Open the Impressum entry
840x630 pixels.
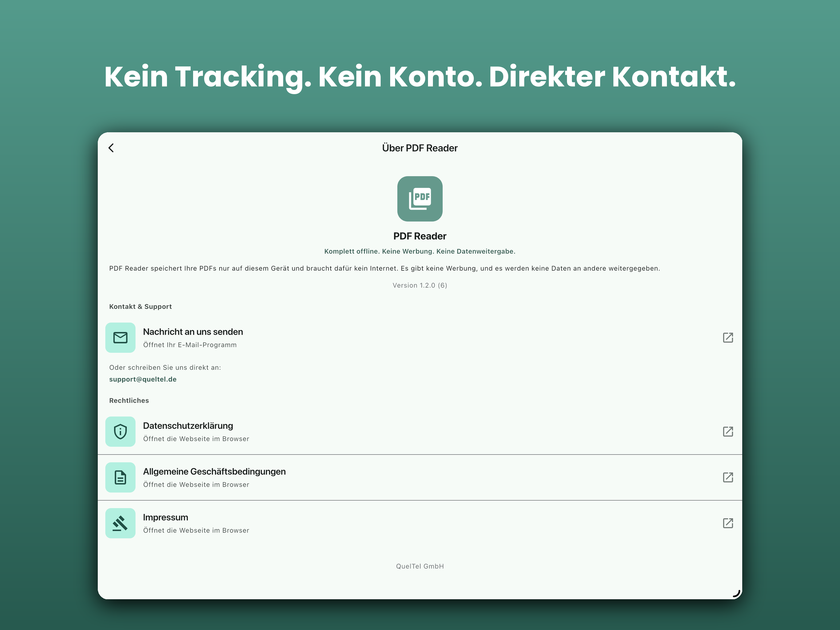point(420,523)
